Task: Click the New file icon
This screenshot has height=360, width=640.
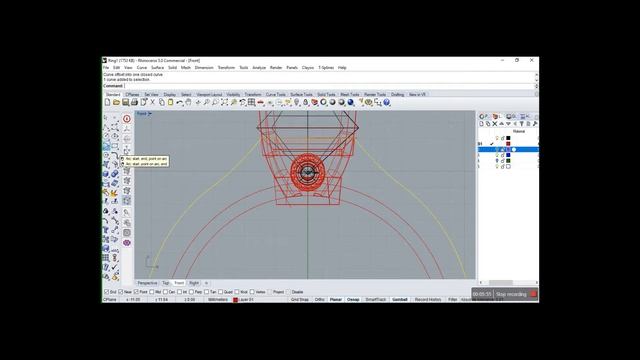Action: (107, 102)
